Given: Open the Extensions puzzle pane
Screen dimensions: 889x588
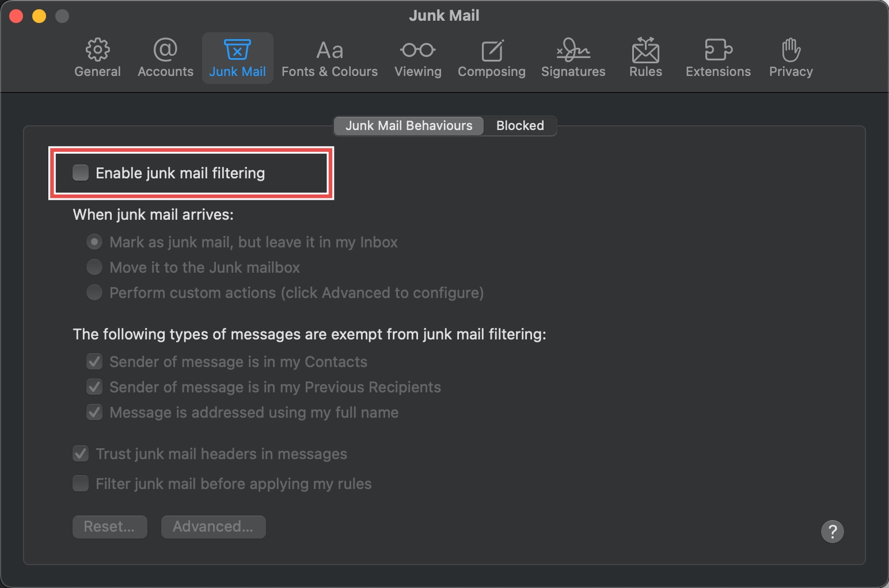Looking at the screenshot, I should click(718, 58).
